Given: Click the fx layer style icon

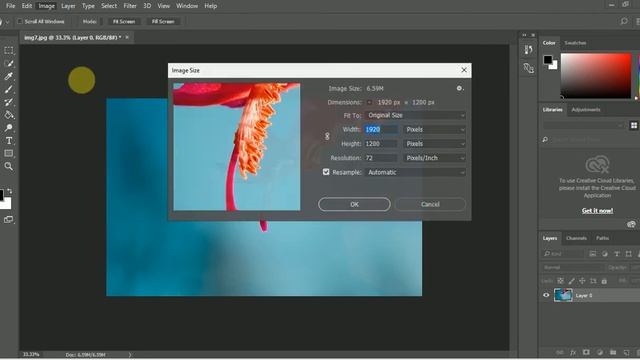Looking at the screenshot, I should tap(573, 352).
